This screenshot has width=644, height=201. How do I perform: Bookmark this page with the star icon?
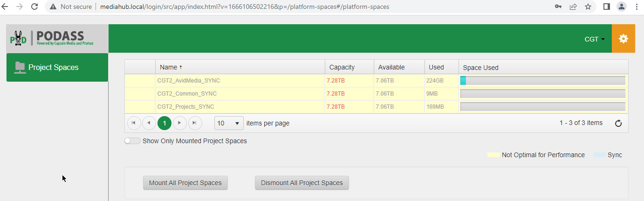coord(588,7)
